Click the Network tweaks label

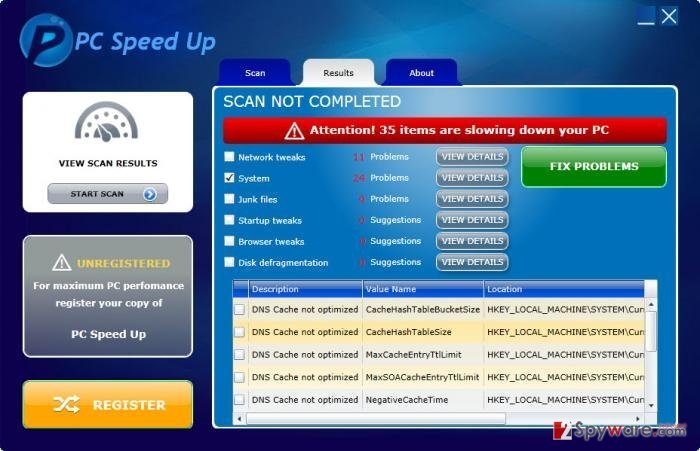(x=271, y=157)
